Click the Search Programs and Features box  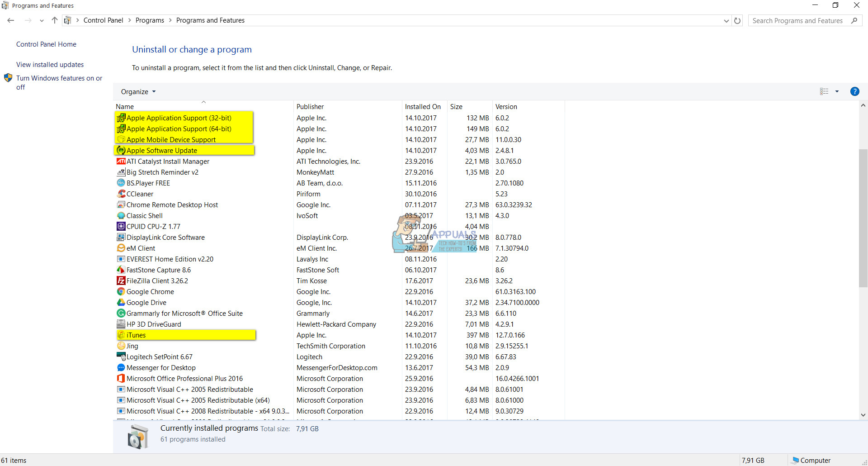click(x=805, y=21)
